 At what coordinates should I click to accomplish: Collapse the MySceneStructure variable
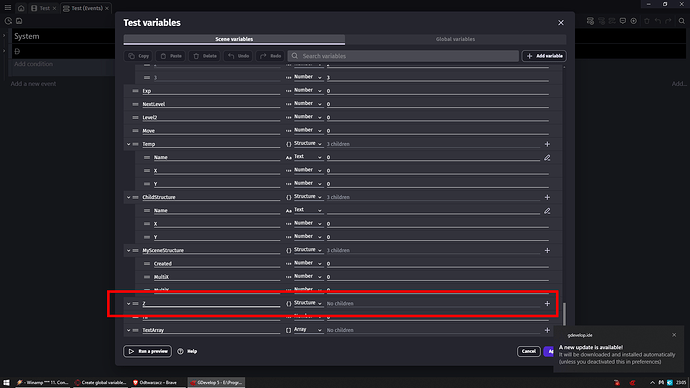128,250
